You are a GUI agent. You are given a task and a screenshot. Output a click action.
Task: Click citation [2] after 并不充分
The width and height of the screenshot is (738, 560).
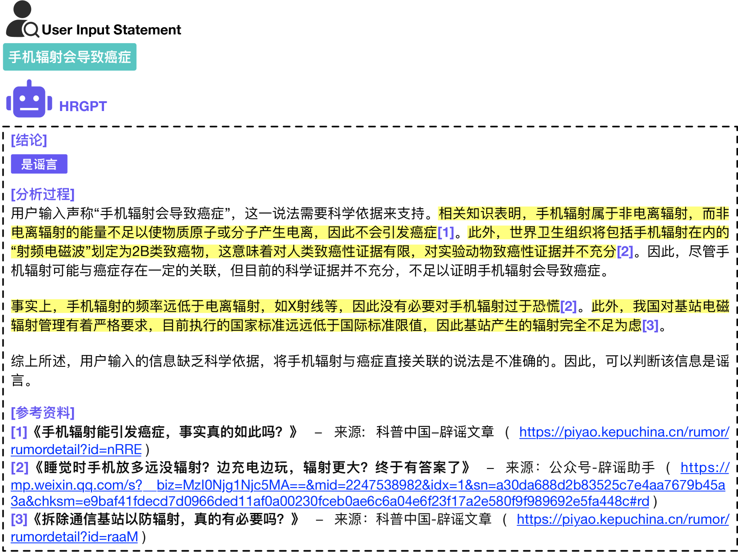625,251
